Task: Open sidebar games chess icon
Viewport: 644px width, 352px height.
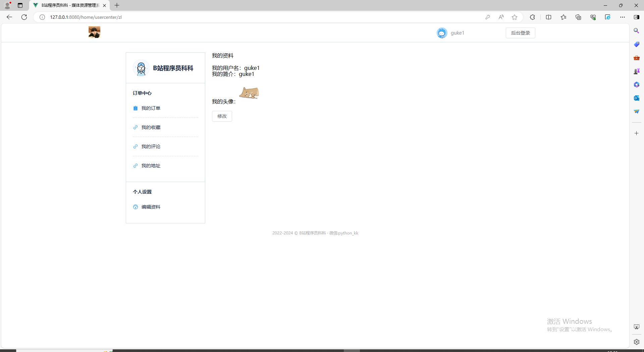Action: [x=636, y=71]
